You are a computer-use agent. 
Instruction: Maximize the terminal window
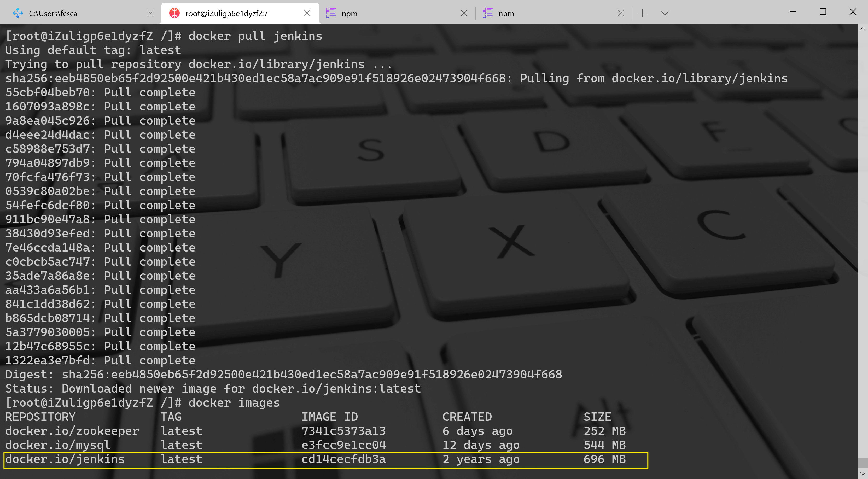tap(823, 12)
